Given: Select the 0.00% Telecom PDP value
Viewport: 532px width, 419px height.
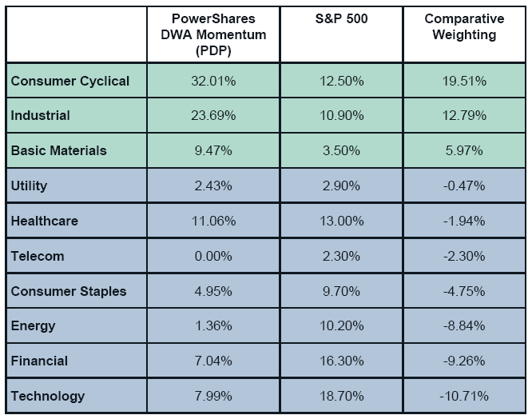Looking at the screenshot, I should tap(214, 257).
